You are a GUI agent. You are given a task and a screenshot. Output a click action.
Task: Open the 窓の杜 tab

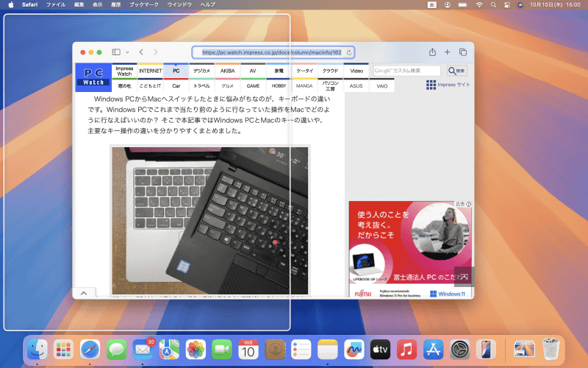(124, 85)
